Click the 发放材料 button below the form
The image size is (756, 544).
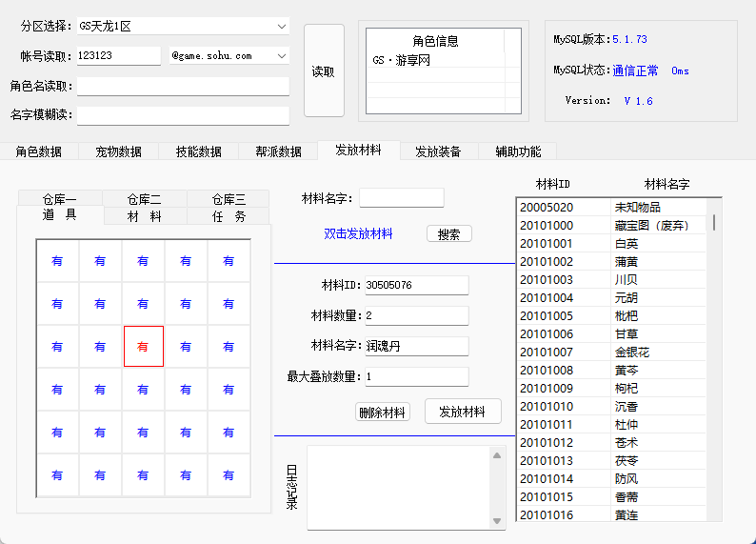tap(463, 412)
